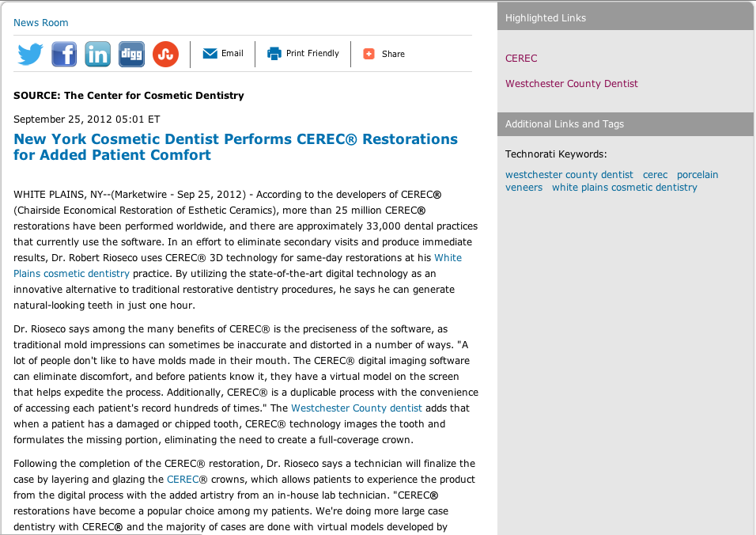The height and width of the screenshot is (535, 756).
Task: Open the Westchester County Dentist highlighted link
Action: point(571,84)
